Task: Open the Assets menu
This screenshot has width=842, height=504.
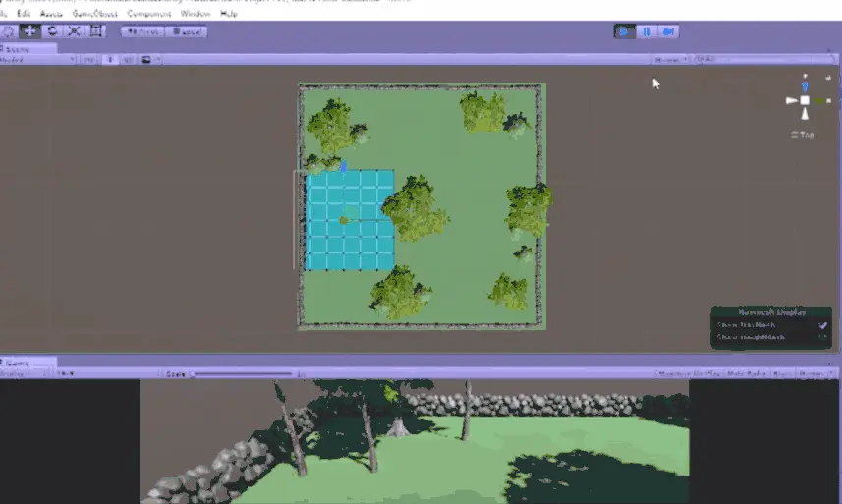Action: (x=51, y=13)
